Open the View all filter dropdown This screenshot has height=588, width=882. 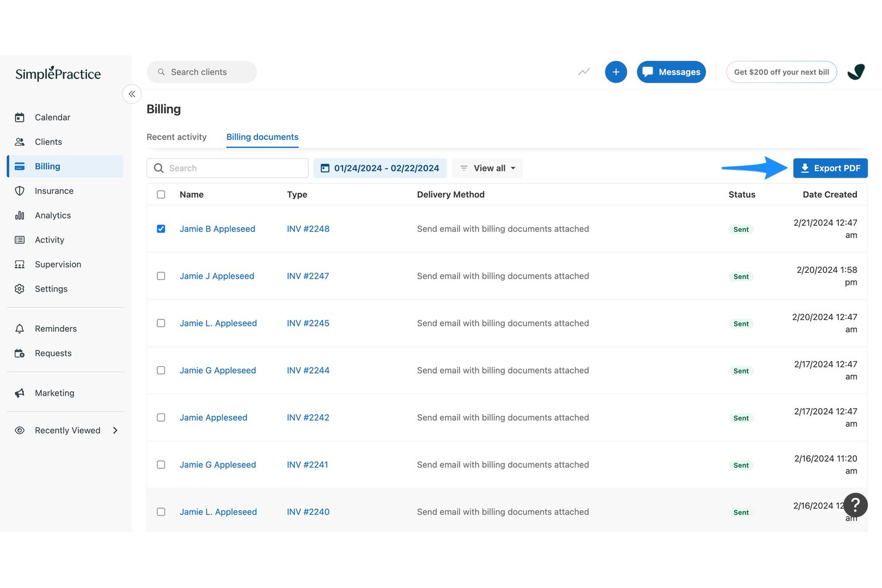[487, 168]
